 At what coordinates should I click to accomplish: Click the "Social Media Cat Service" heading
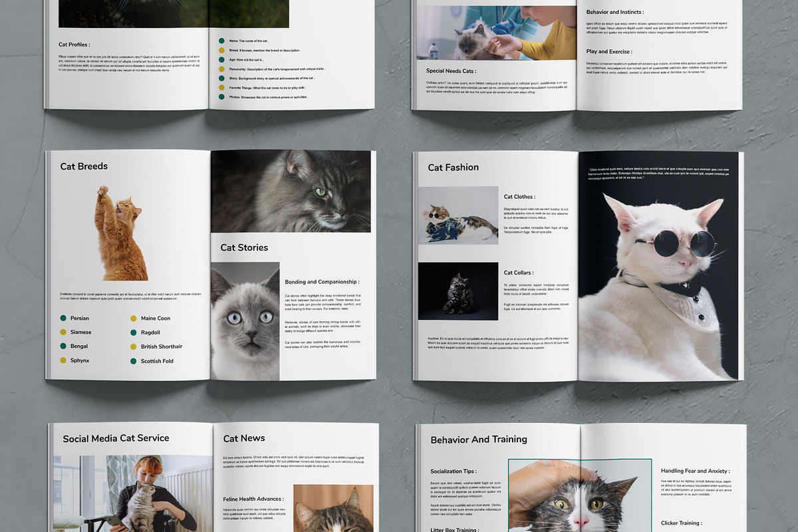pyautogui.click(x=116, y=438)
